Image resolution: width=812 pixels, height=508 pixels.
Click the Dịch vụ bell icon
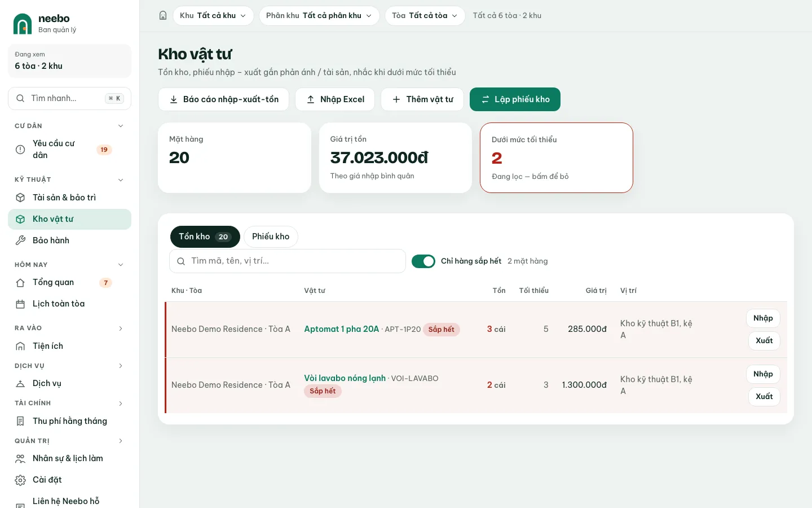point(20,384)
